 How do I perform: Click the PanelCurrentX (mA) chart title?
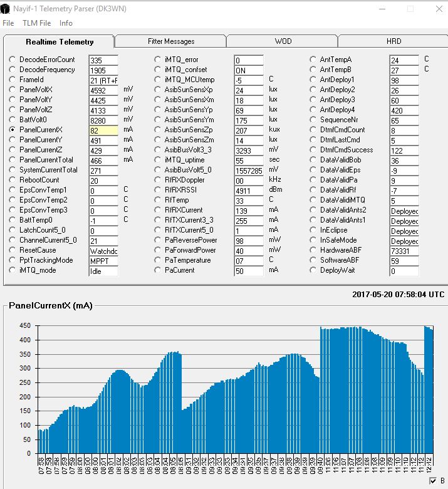pyautogui.click(x=51, y=306)
